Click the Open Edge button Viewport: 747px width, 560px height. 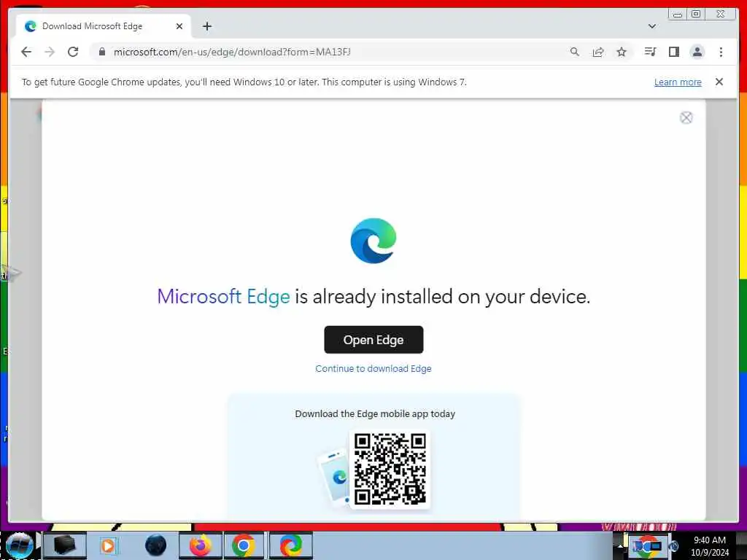pyautogui.click(x=373, y=340)
